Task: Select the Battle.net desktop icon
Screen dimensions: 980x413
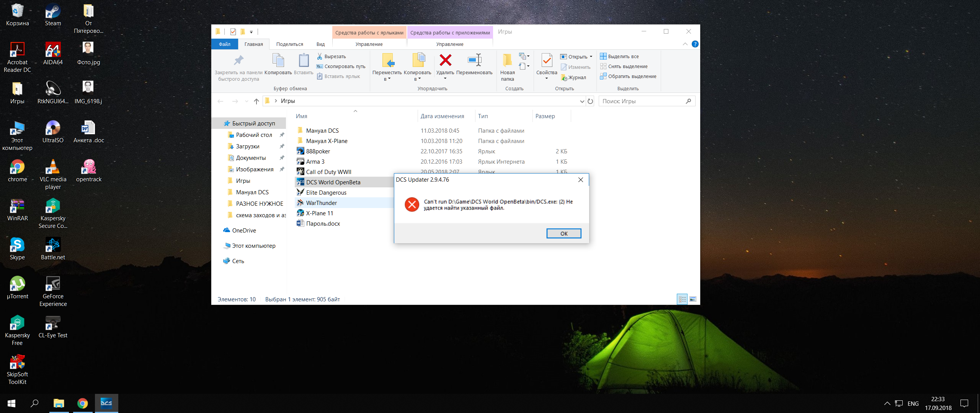Action: [x=53, y=249]
